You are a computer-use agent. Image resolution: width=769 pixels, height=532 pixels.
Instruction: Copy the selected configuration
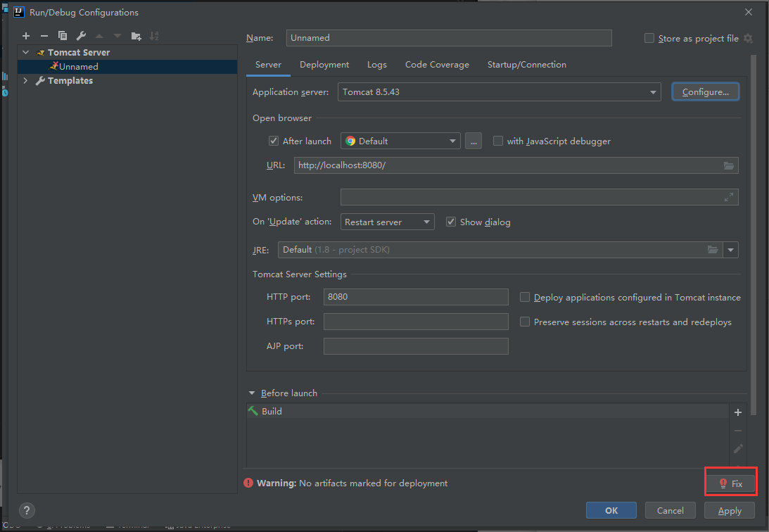click(x=63, y=36)
